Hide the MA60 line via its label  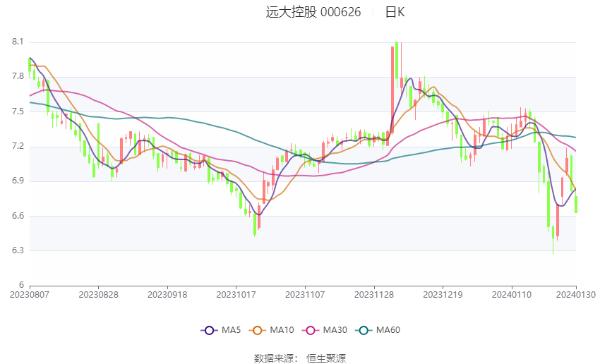click(388, 330)
